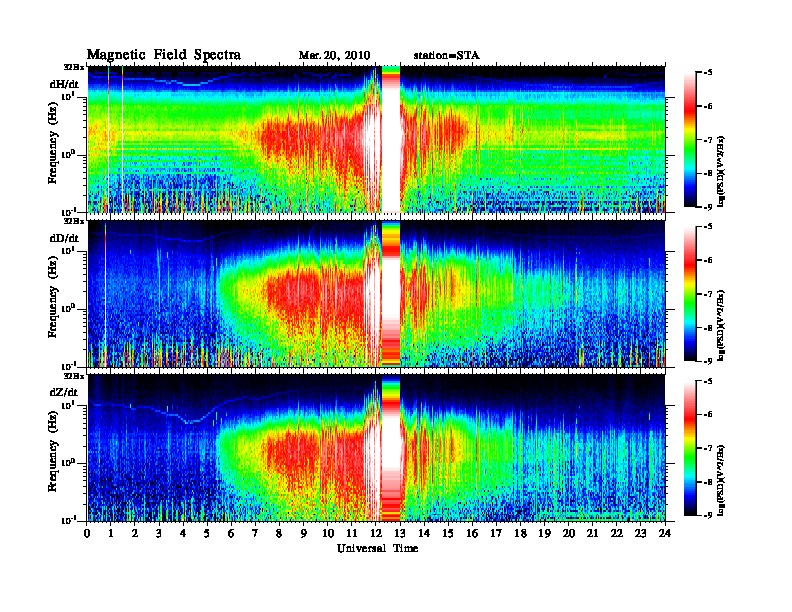Click the "21" tick on the time axis

pos(593,533)
